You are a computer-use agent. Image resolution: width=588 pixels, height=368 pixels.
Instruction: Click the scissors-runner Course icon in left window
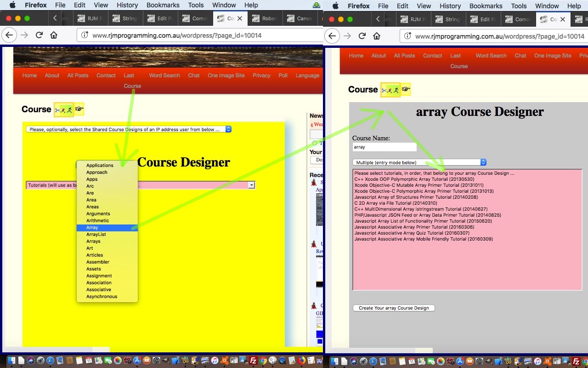[64, 109]
